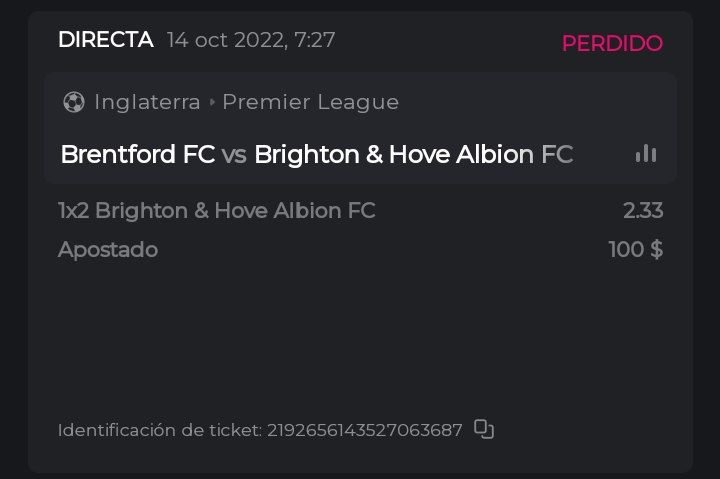Screen dimensions: 720x479
Task: Click the Identificación de ticket label
Action: tap(160, 430)
